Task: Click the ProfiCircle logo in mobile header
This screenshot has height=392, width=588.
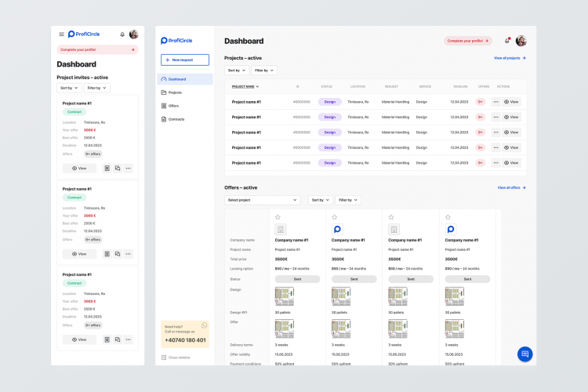Action: [84, 34]
